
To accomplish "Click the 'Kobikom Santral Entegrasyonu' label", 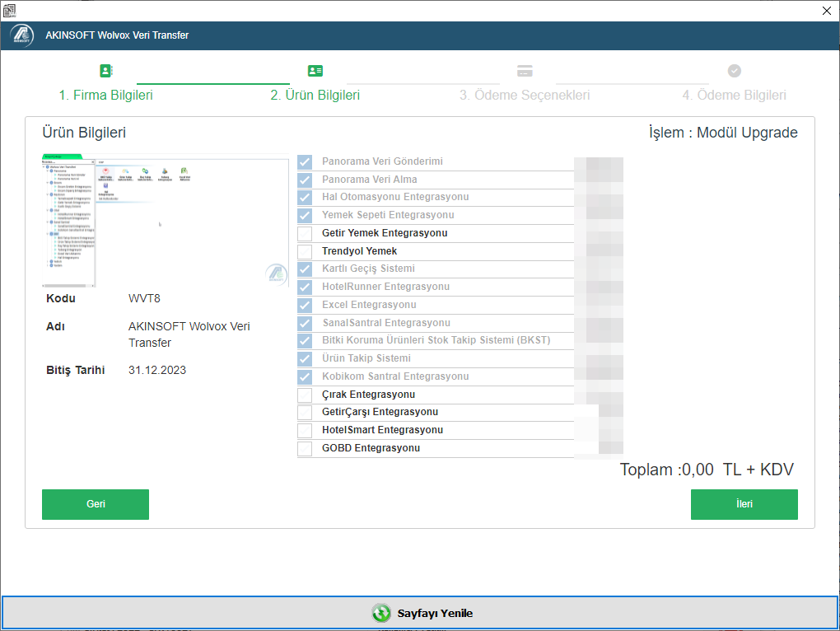I will [x=395, y=376].
